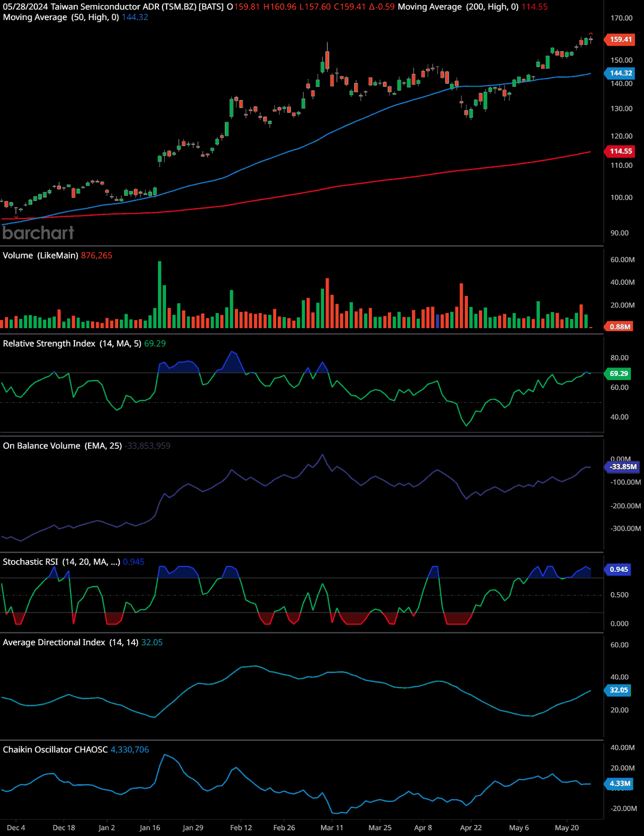Click the Mar 25 date label
Screen dimensions: 644x836
click(380, 827)
